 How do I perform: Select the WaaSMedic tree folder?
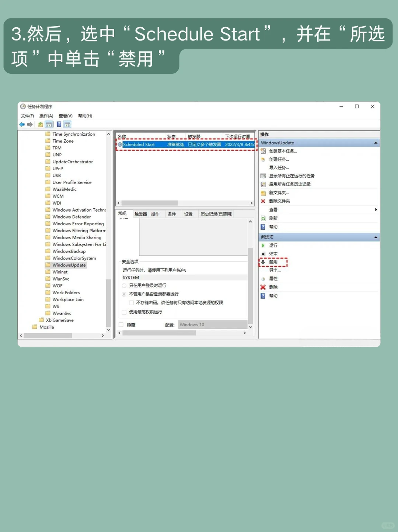[64, 189]
